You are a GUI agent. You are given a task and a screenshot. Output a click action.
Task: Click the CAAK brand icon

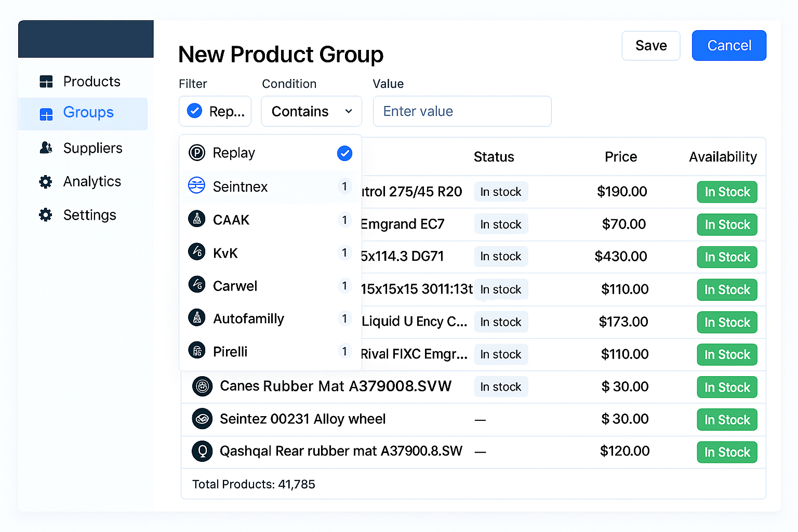(197, 219)
